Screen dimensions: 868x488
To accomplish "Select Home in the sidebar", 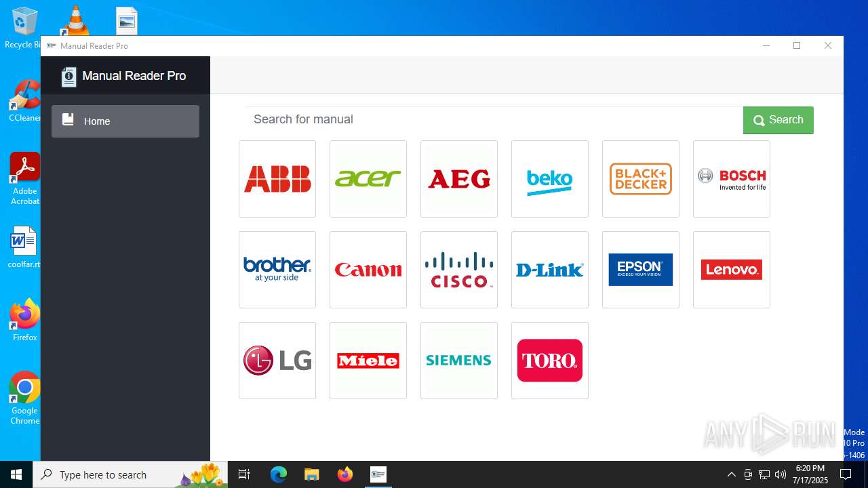I will pos(125,121).
